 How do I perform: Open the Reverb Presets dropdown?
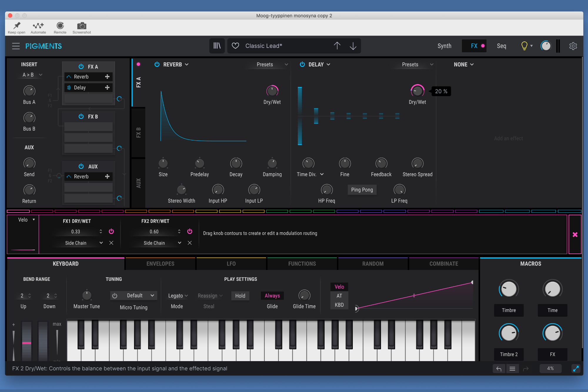[272, 64]
